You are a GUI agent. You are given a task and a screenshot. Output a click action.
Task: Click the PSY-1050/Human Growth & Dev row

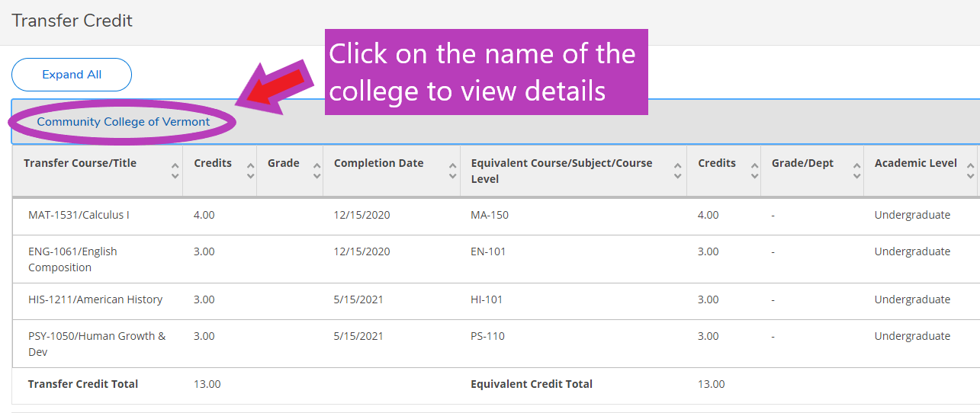(496, 344)
